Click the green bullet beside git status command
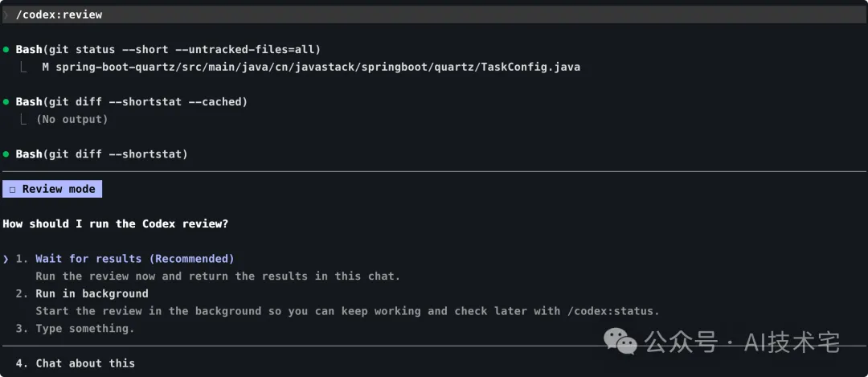This screenshot has height=377, width=868. (x=6, y=50)
